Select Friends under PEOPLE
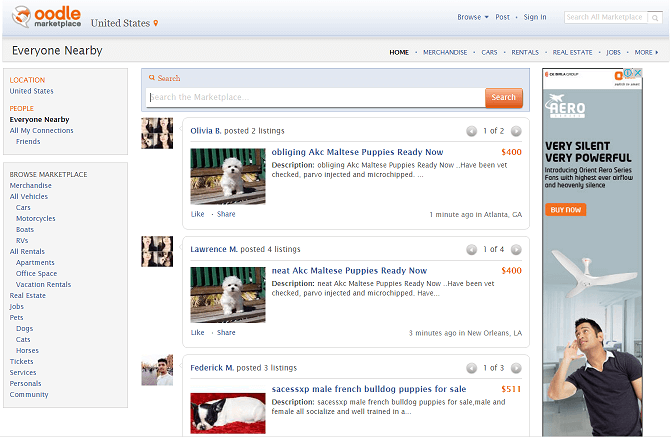Screen dimensions: 671x437 pyautogui.click(x=28, y=142)
